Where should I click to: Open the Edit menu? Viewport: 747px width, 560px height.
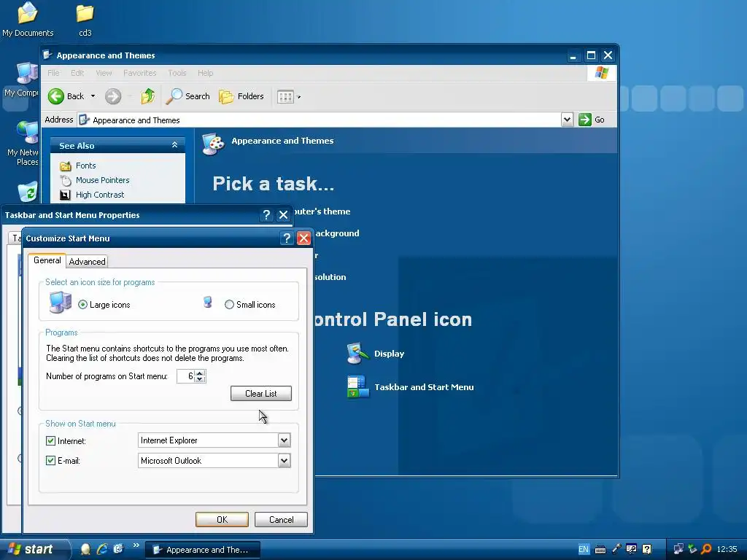click(x=77, y=73)
